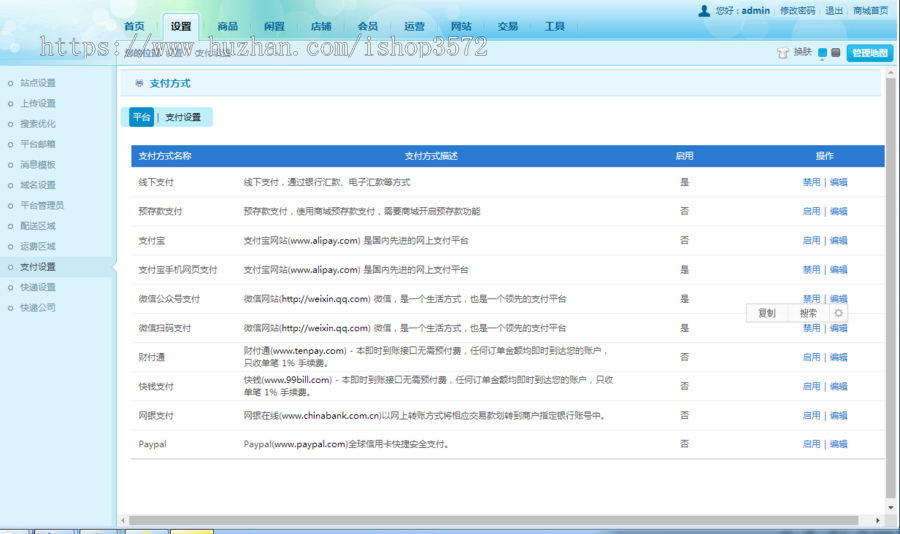Edit the 预存款支付 payment method

point(839,211)
